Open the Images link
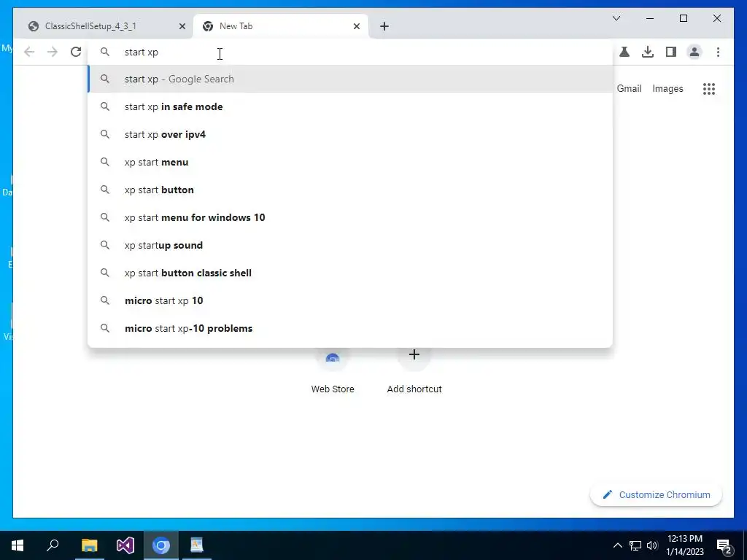This screenshot has width=747, height=560. pos(667,88)
